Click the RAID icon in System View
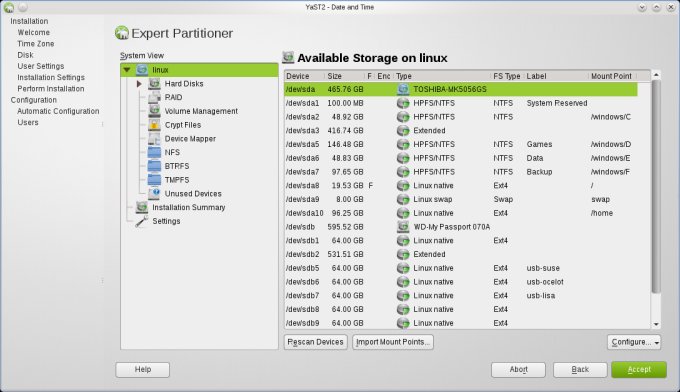 (x=154, y=97)
